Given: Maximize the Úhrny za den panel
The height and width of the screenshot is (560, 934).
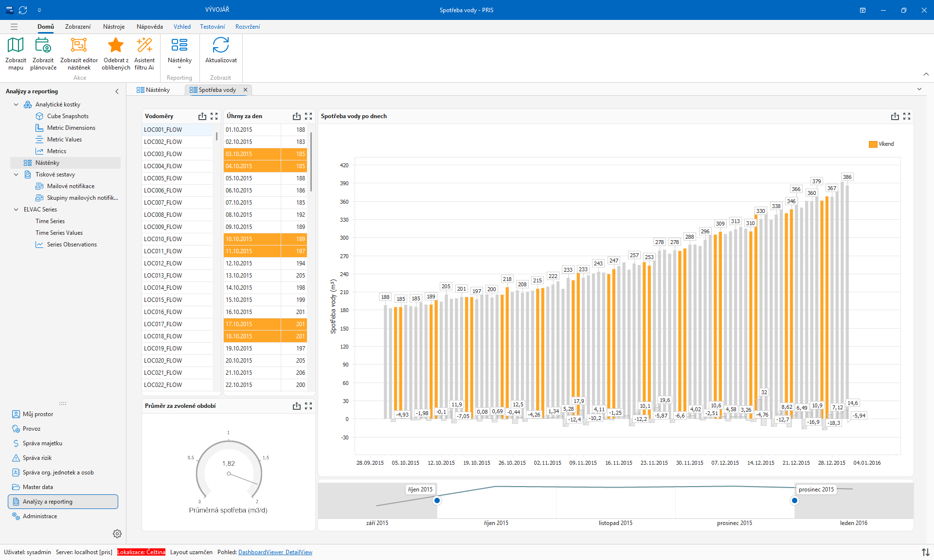Looking at the screenshot, I should coord(308,116).
